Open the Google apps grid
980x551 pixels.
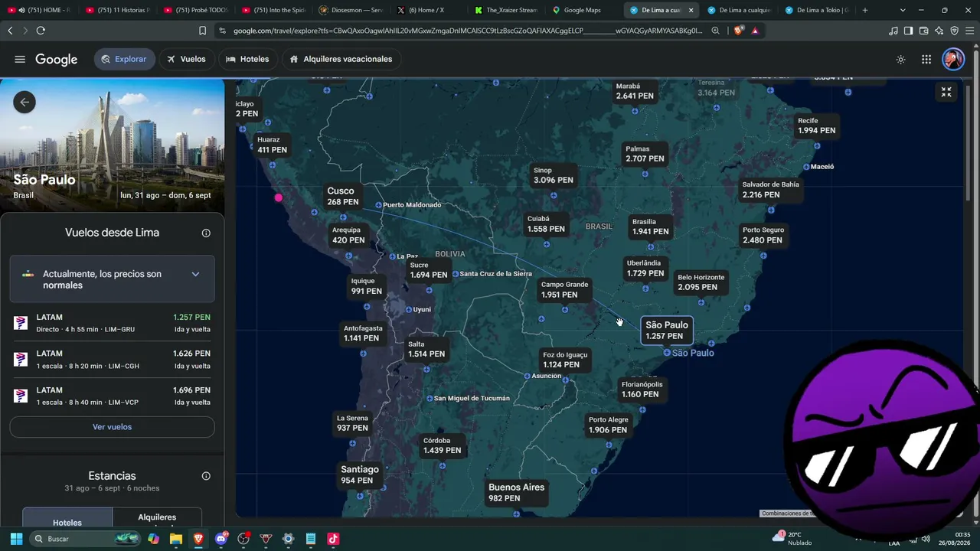tap(926, 60)
